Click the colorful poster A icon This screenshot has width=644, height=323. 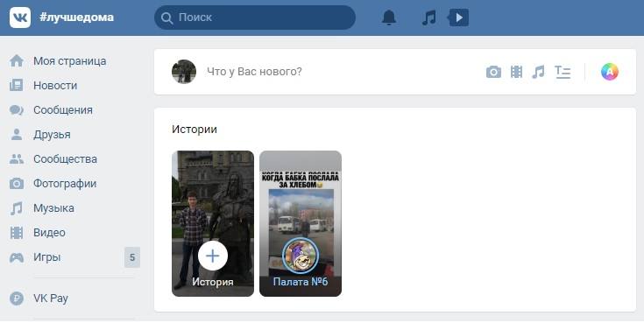(610, 72)
